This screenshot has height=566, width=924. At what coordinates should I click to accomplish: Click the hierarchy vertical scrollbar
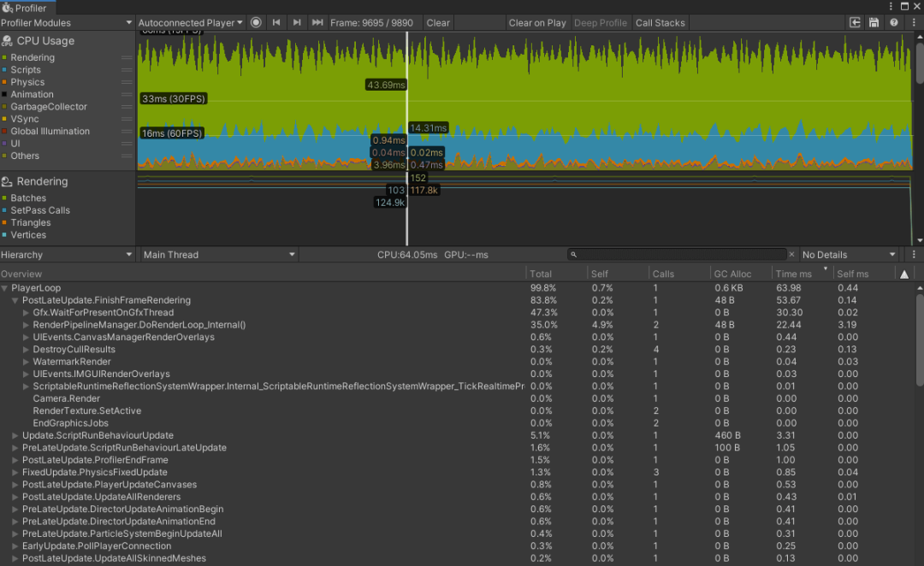pyautogui.click(x=919, y=340)
